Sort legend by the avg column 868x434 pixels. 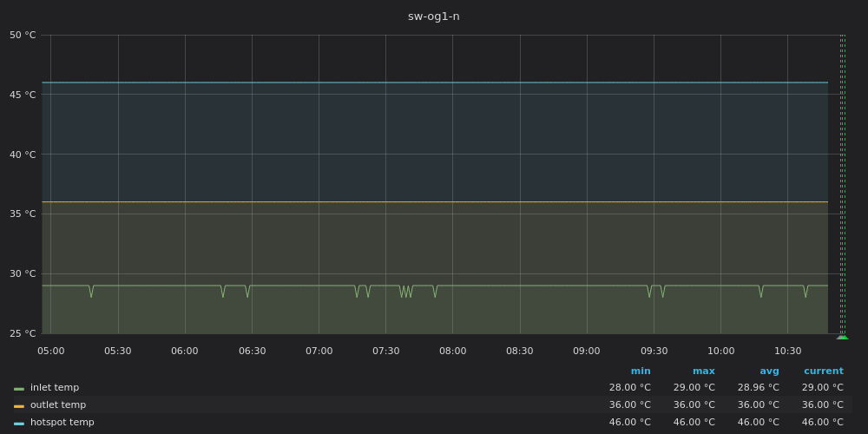click(x=769, y=372)
